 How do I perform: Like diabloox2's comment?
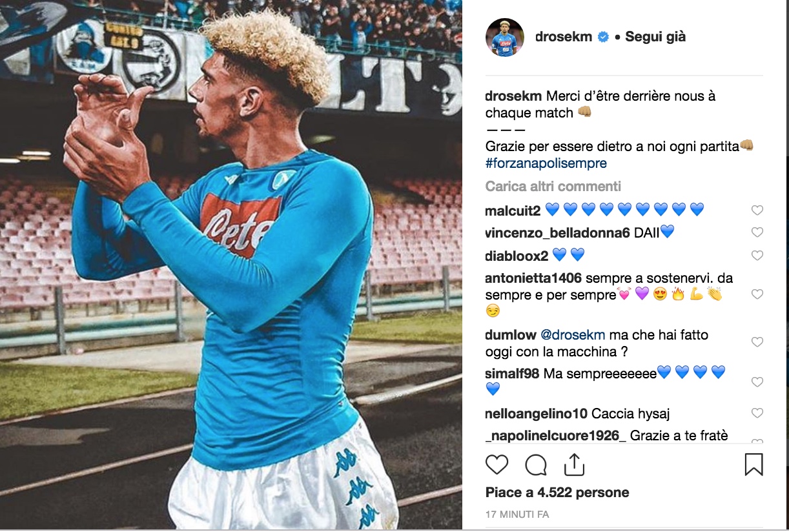pyautogui.click(x=757, y=256)
